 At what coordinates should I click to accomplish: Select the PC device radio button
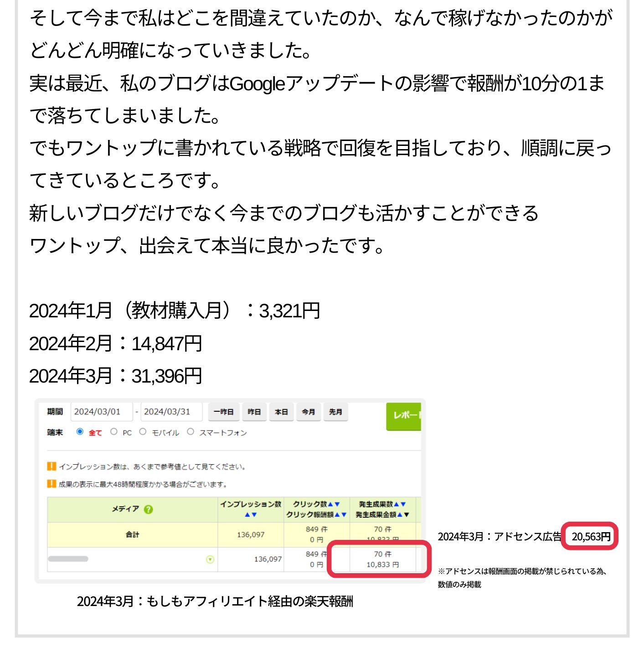114,431
